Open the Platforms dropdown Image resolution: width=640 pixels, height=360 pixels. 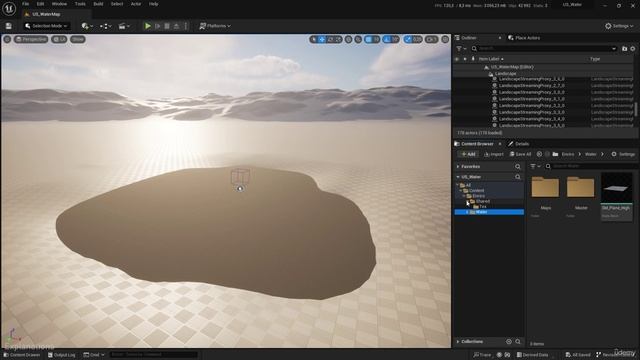point(215,26)
